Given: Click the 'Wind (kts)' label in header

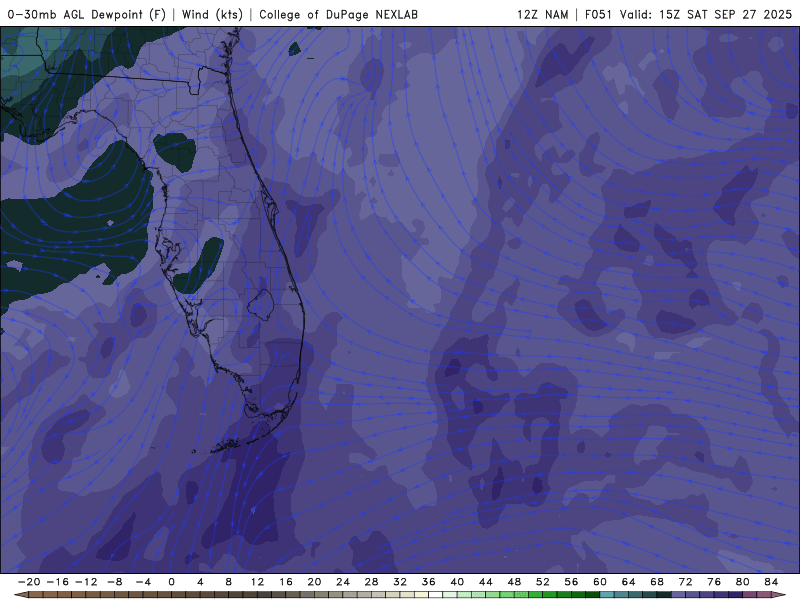Looking at the screenshot, I should [x=212, y=14].
